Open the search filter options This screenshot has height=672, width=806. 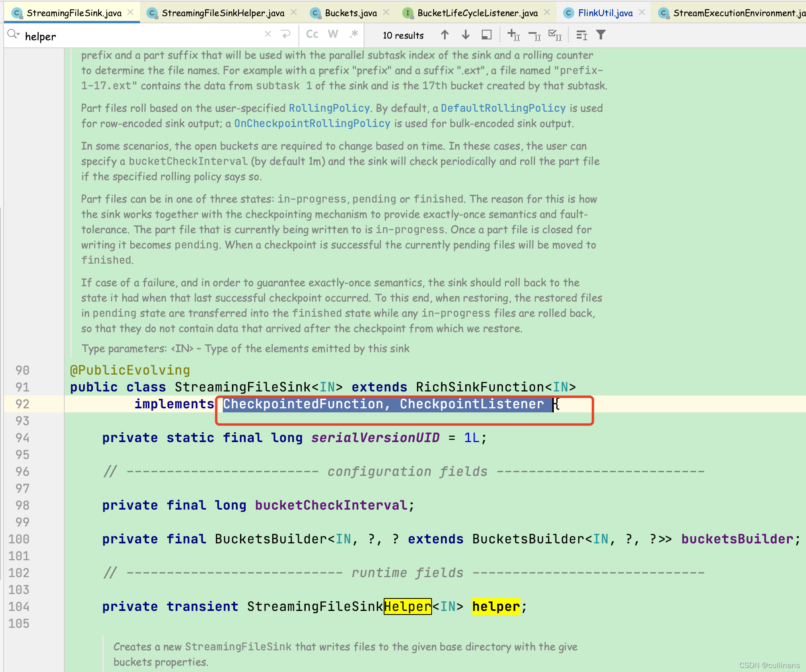[601, 35]
